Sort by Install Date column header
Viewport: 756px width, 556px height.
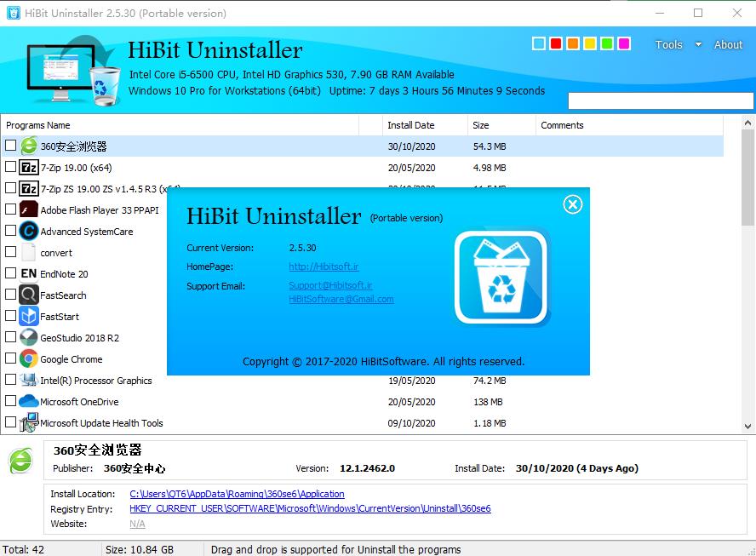[x=425, y=125]
